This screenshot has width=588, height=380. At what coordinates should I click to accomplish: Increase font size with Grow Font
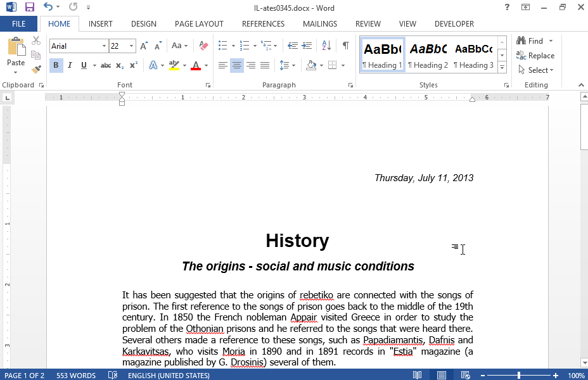click(144, 46)
